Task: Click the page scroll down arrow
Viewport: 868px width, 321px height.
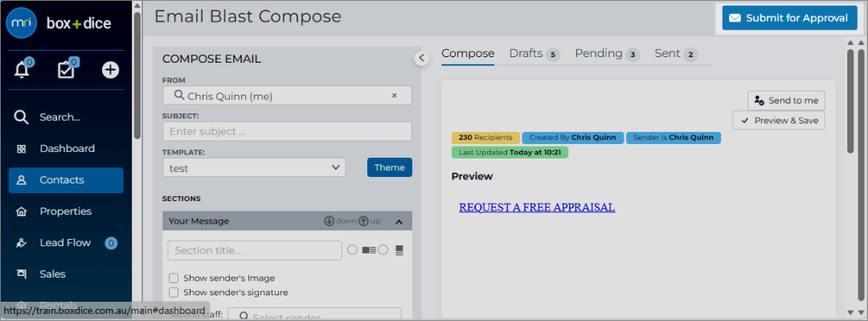Action: tap(861, 312)
